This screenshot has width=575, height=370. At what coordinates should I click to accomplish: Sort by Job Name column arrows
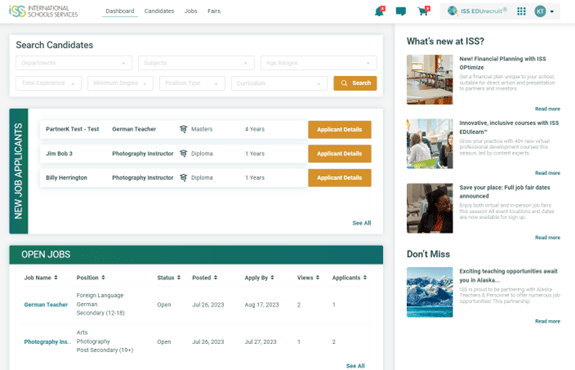pyautogui.click(x=56, y=278)
